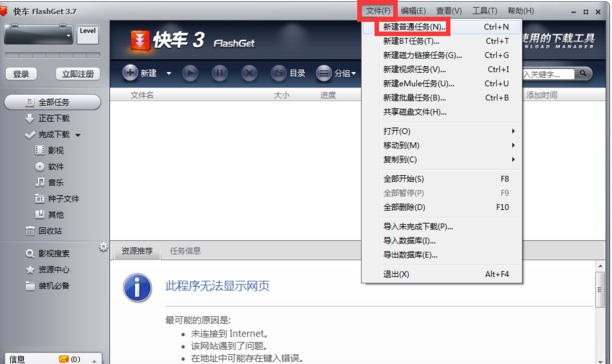This screenshot has height=364, width=612.
Task: Open the 编辑(E) menu
Action: pos(413,11)
